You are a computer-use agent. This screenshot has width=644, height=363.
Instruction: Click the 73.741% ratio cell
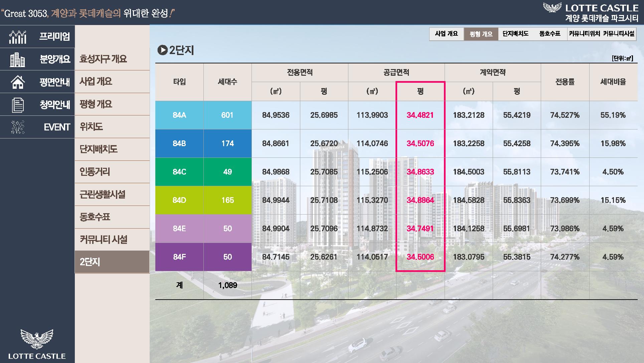(565, 172)
